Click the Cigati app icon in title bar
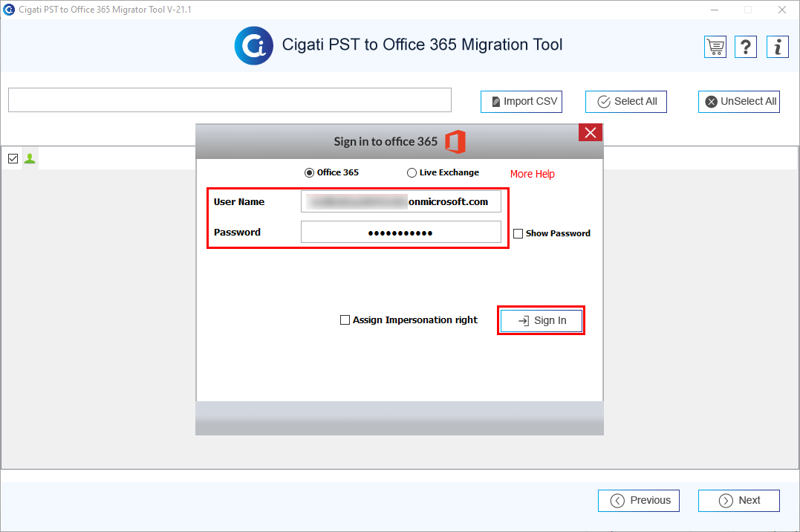Screen dimensions: 800x532 [x=9, y=10]
